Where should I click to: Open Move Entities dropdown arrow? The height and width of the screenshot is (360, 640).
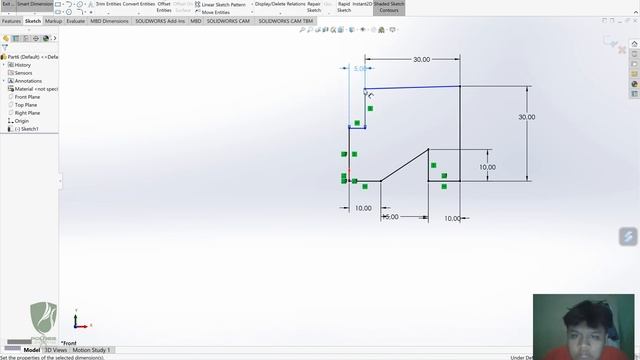[x=252, y=12]
